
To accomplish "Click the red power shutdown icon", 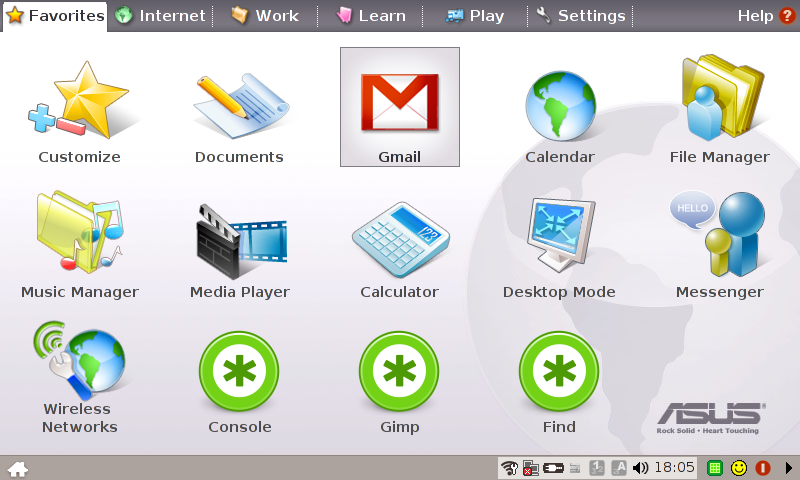I will point(763,468).
